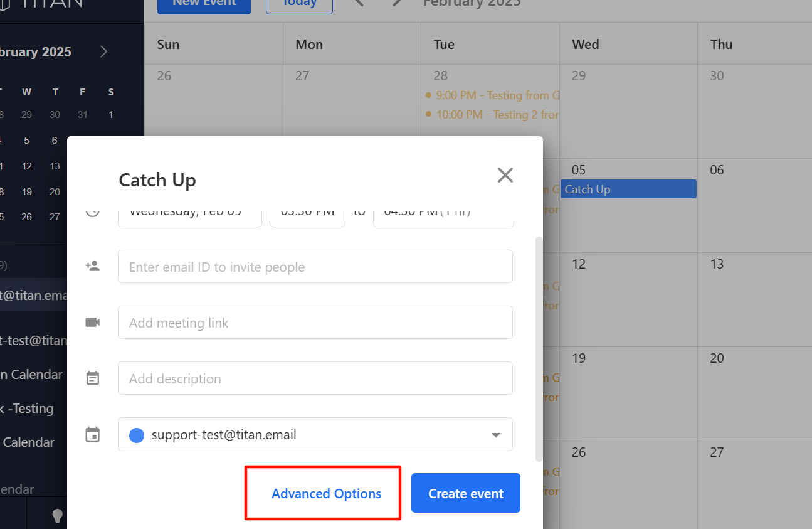Click the calendar selector icon
The height and width of the screenshot is (529, 812).
tap(93, 434)
